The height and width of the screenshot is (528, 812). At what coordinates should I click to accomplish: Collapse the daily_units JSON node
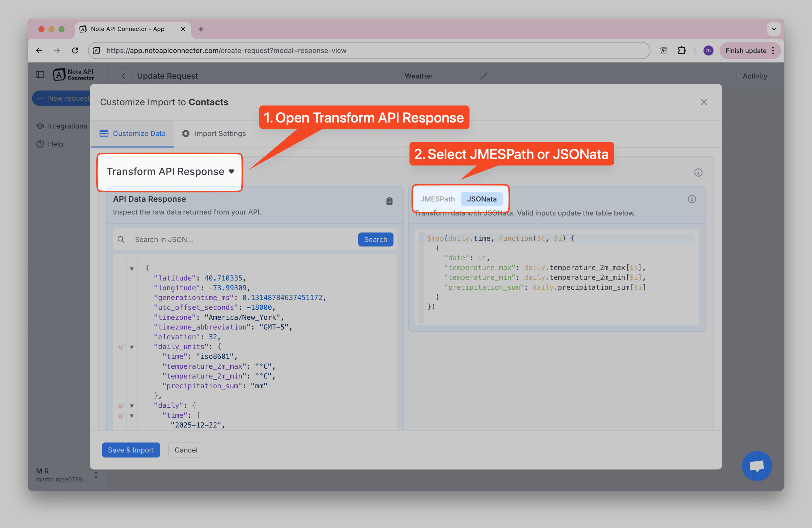[x=132, y=347]
